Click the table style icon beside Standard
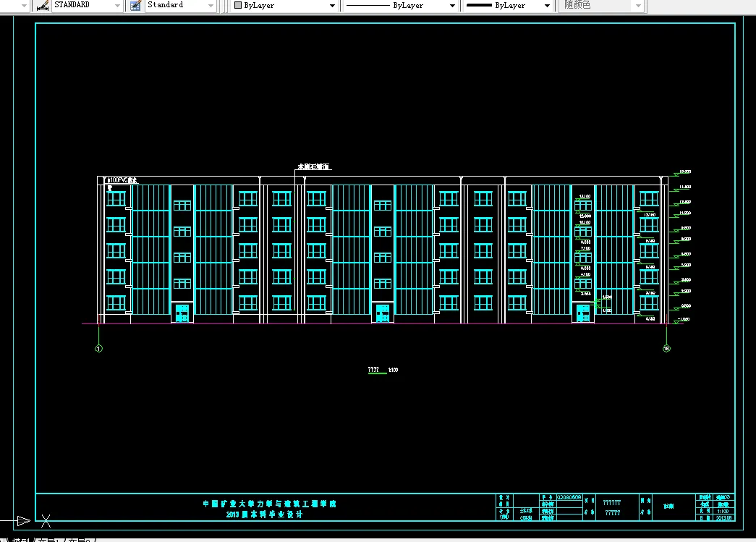The image size is (756, 542). point(135,5)
